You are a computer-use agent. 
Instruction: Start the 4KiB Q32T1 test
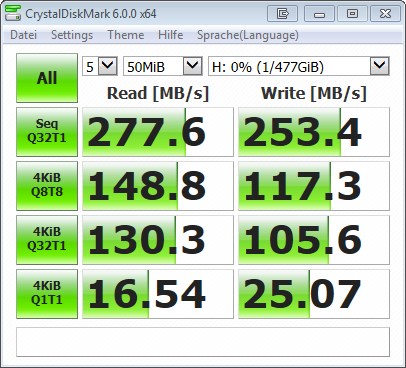click(47, 240)
